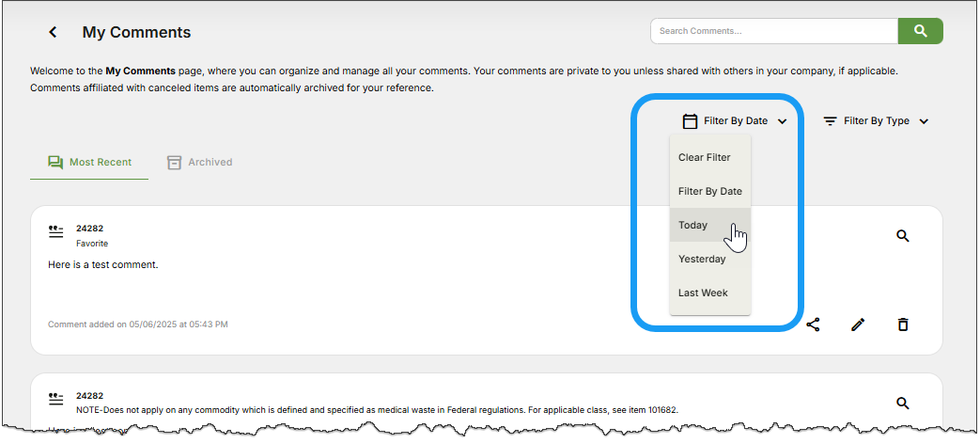
Task: Collapse the Filter By Date dropdown chevron
Action: point(782,121)
